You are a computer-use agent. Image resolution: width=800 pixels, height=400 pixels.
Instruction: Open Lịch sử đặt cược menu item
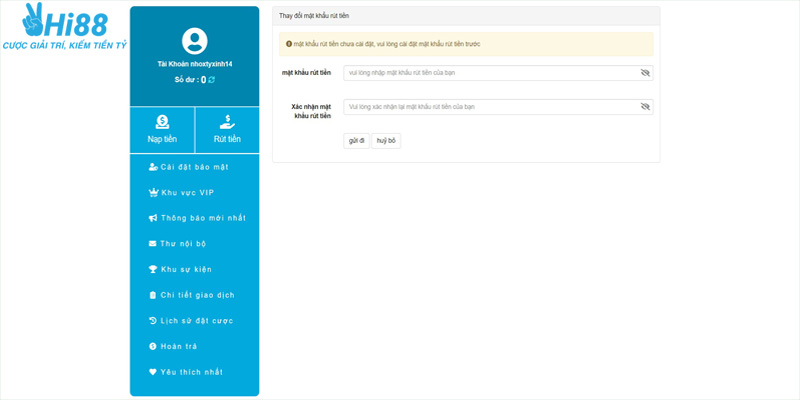[196, 321]
